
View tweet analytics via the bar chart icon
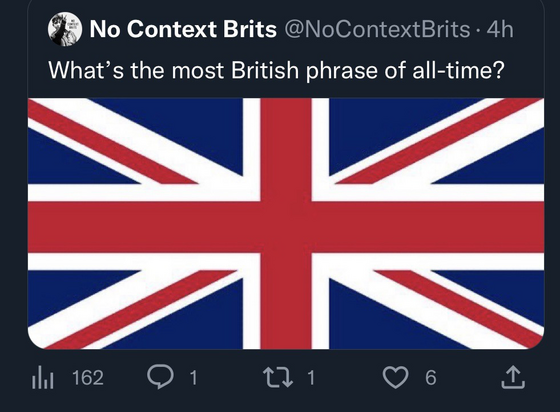[x=42, y=378]
